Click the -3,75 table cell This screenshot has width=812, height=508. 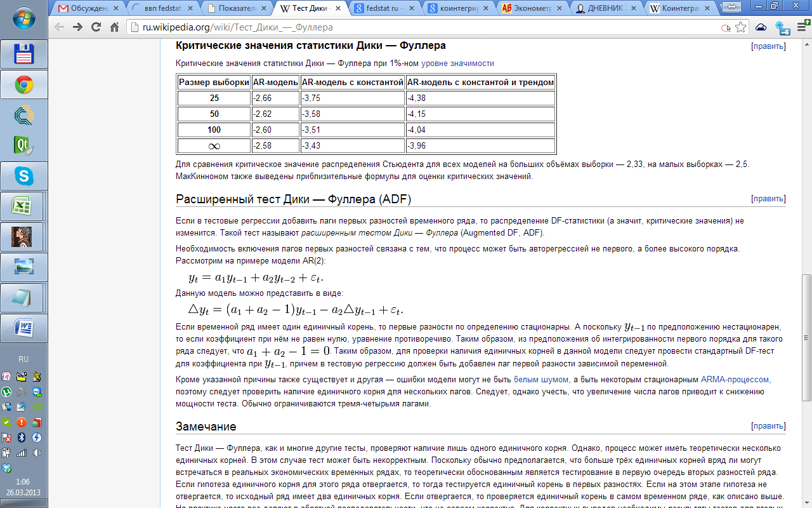(352, 98)
